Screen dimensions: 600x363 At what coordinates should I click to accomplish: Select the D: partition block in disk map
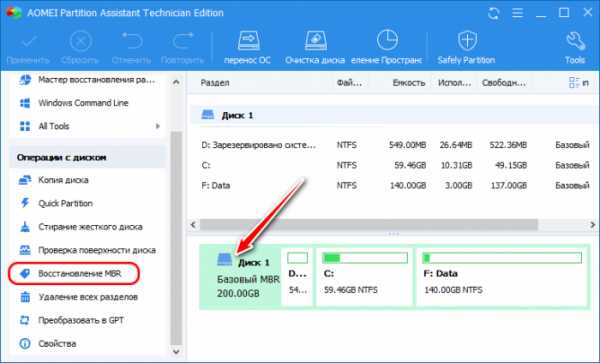point(297,277)
